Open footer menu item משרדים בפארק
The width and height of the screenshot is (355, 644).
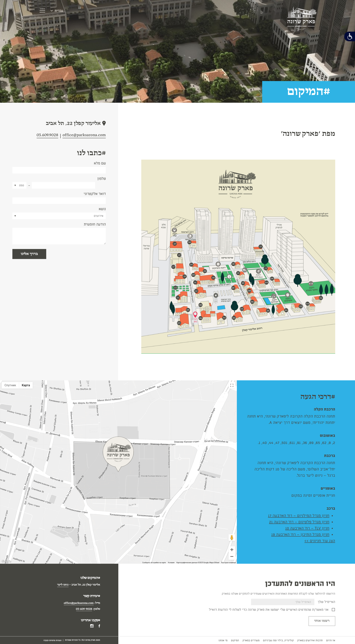(251, 640)
